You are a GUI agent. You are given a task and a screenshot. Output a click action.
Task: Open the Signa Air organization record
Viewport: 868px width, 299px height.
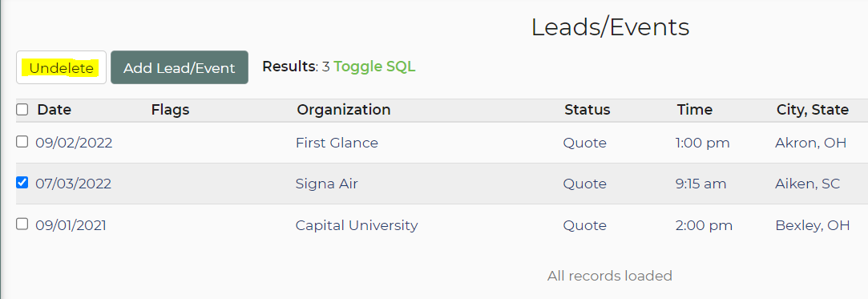327,184
